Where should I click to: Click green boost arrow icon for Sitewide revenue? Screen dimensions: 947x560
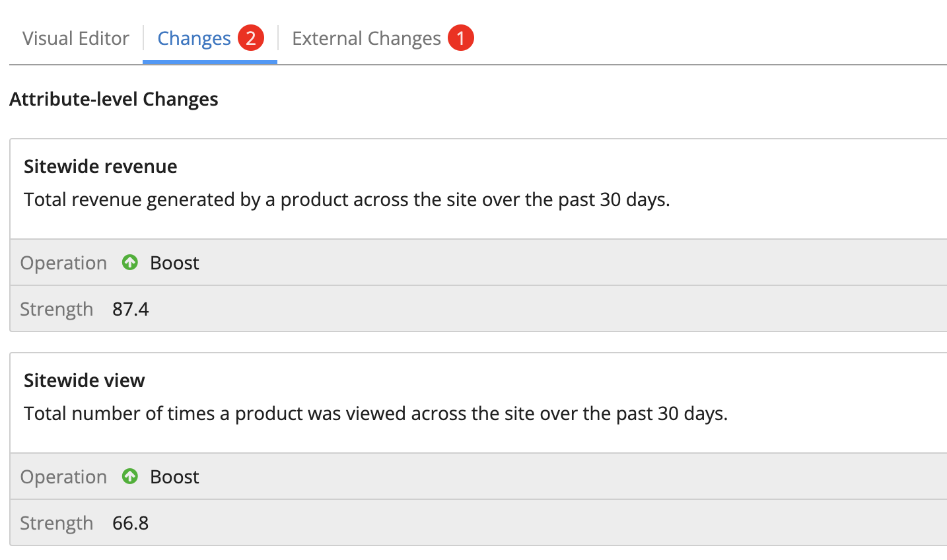130,262
